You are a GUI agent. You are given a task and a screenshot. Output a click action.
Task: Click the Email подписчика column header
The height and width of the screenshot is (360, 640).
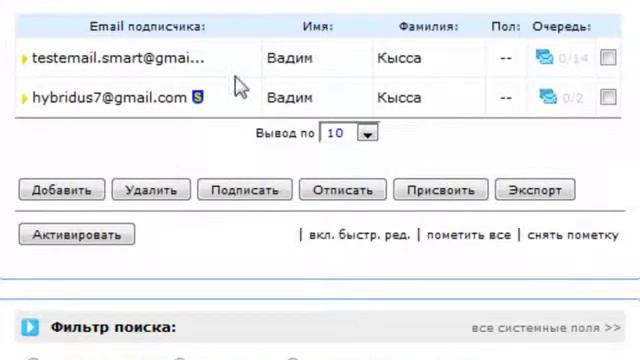point(147,27)
